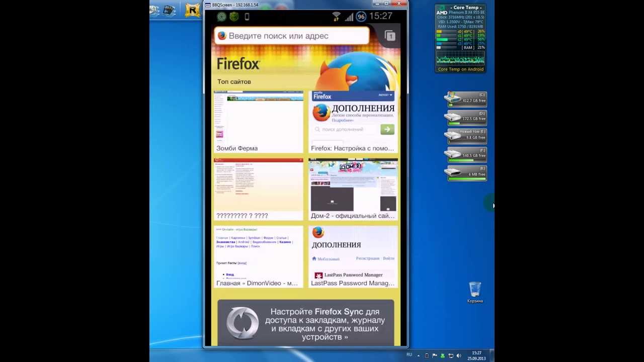Click the device tray icon after hidden-icons arrow
The width and height of the screenshot is (644, 362).
427,355
